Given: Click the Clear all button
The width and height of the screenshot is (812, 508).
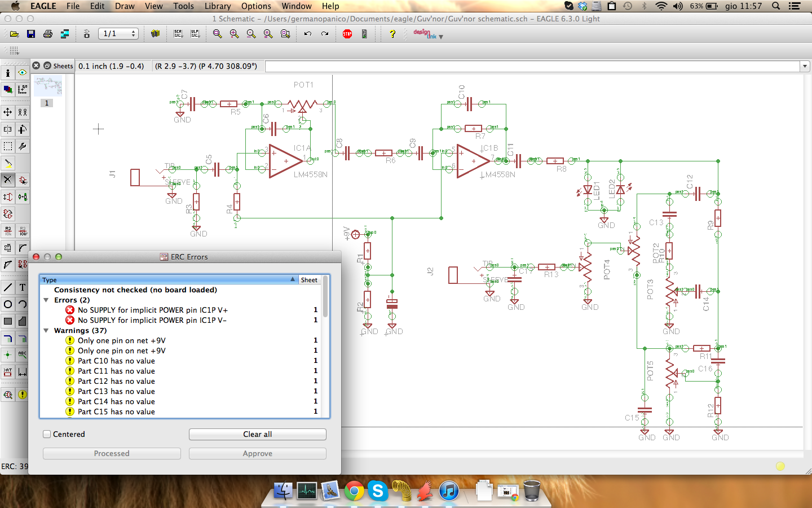Looking at the screenshot, I should click(257, 434).
